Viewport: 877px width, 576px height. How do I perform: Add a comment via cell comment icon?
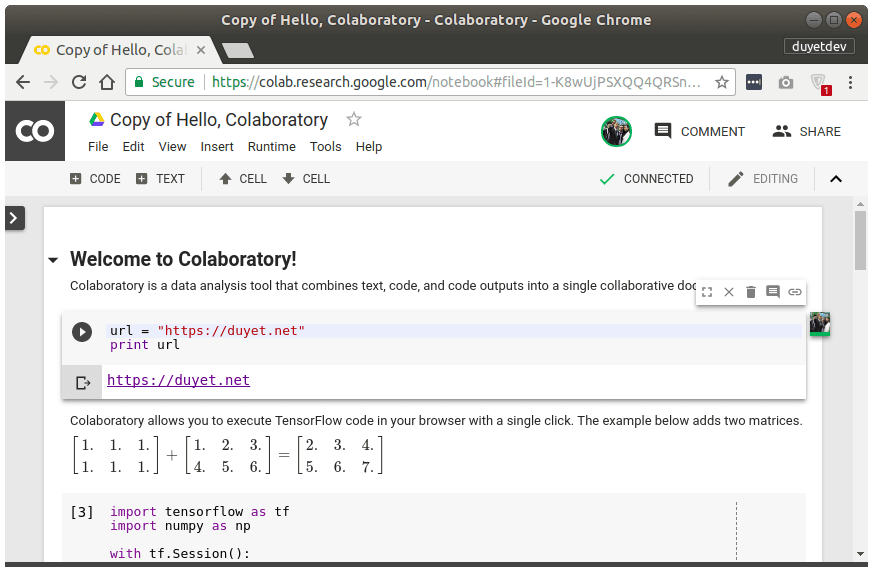[x=772, y=291]
